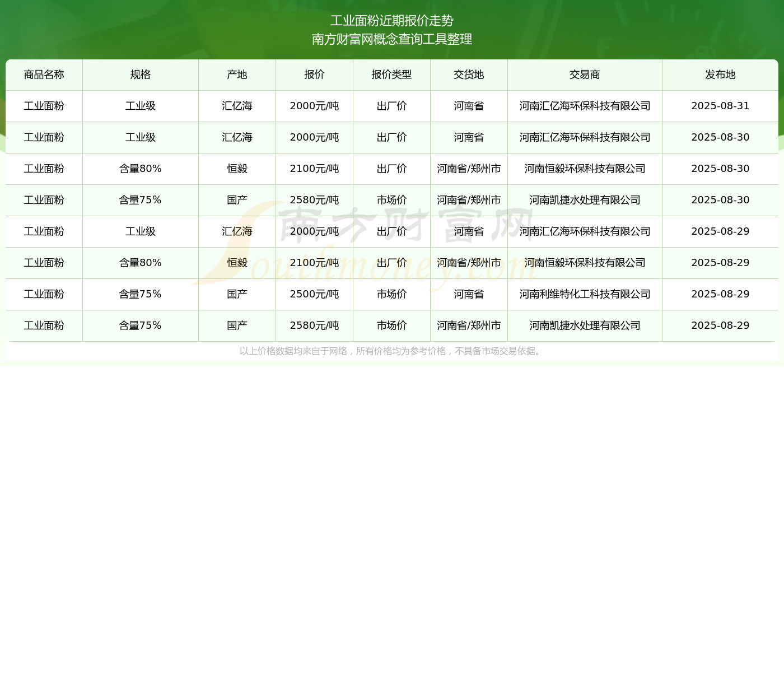Select 2100元/吨 in the 2025-08-30 row
The height and width of the screenshot is (675, 784).
click(315, 169)
